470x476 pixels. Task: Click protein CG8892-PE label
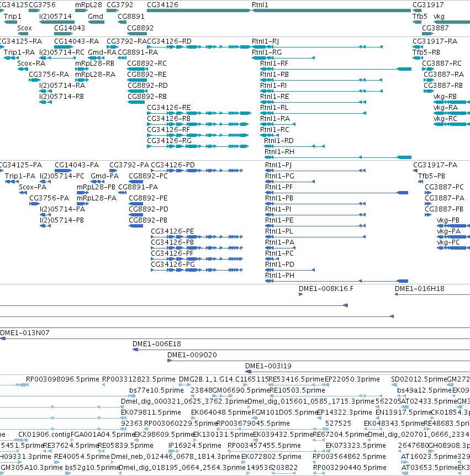[x=148, y=198]
